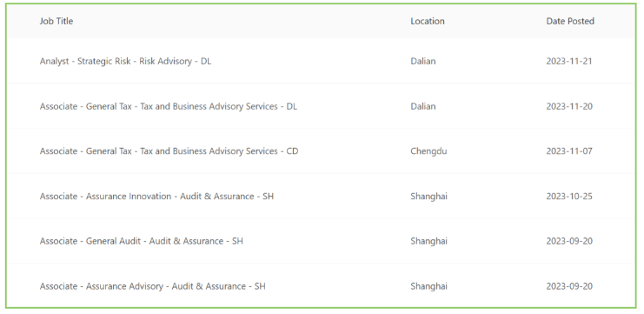The image size is (644, 314).
Task: Sort by Job Title column header
Action: click(x=56, y=21)
